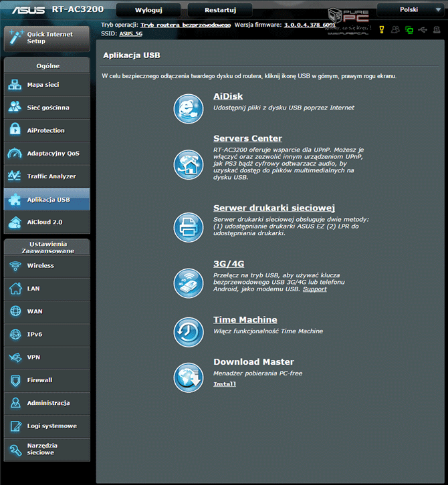
Task: Open Serwer drukarki sieciowej link
Action: 274,208
